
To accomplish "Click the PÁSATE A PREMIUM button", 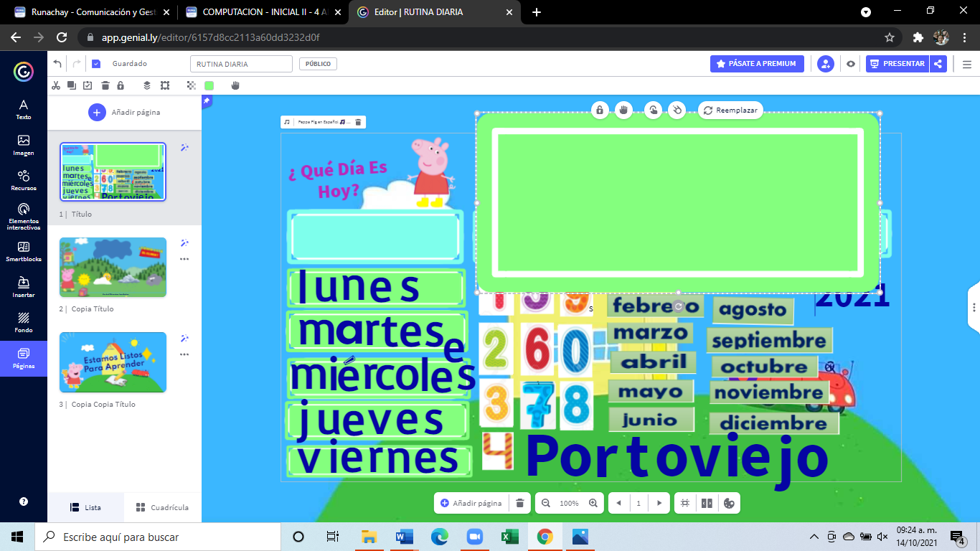I will (757, 64).
